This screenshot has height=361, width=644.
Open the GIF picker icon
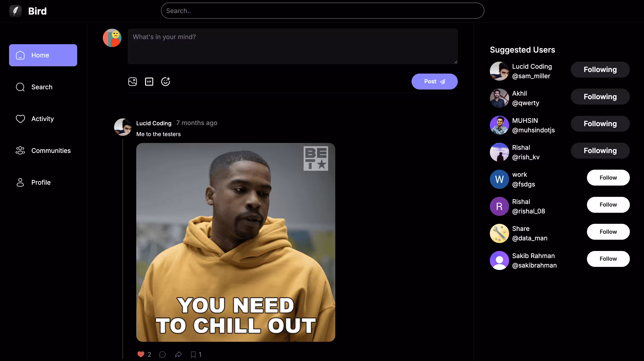tap(149, 82)
